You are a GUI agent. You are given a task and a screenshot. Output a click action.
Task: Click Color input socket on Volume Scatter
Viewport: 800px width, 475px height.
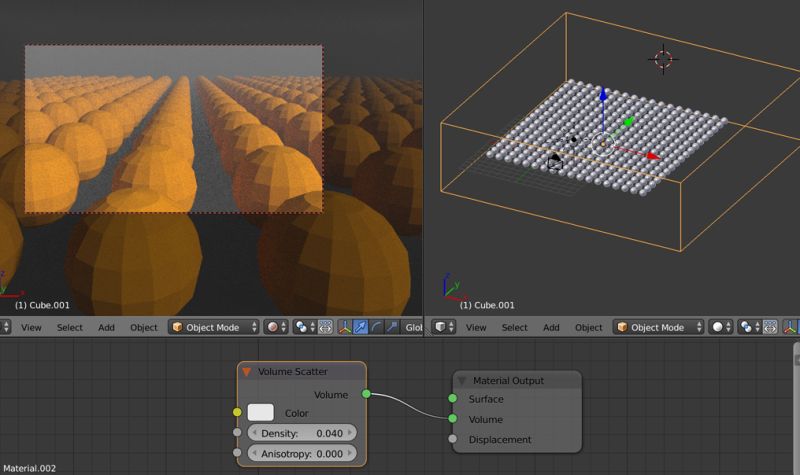pyautogui.click(x=237, y=412)
